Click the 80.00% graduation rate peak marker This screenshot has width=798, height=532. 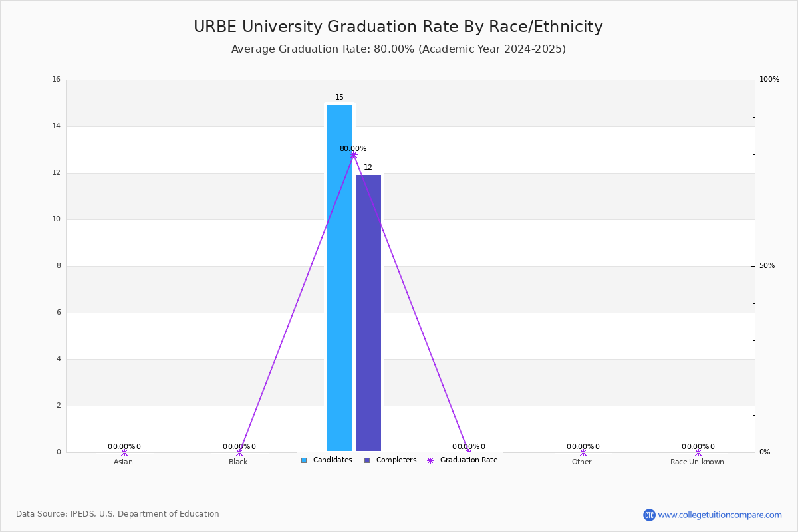pyautogui.click(x=354, y=154)
